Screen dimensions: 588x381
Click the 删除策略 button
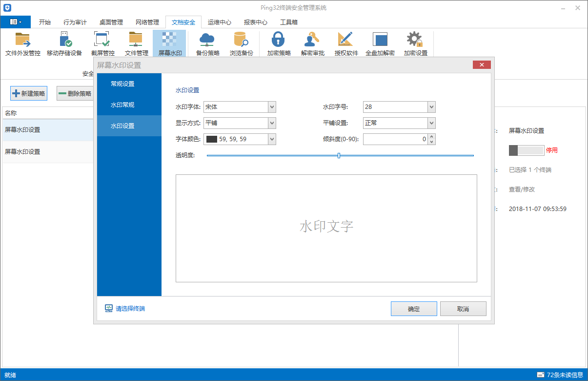(x=75, y=94)
